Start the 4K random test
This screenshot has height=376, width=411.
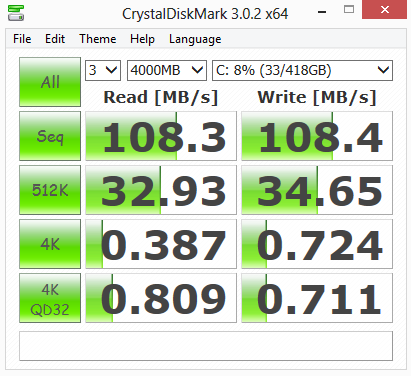coord(50,244)
